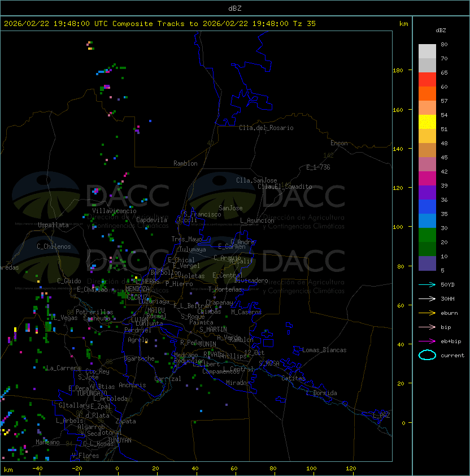
Task: Click the 'Tz 35' threshold text in header
Action: (304, 24)
